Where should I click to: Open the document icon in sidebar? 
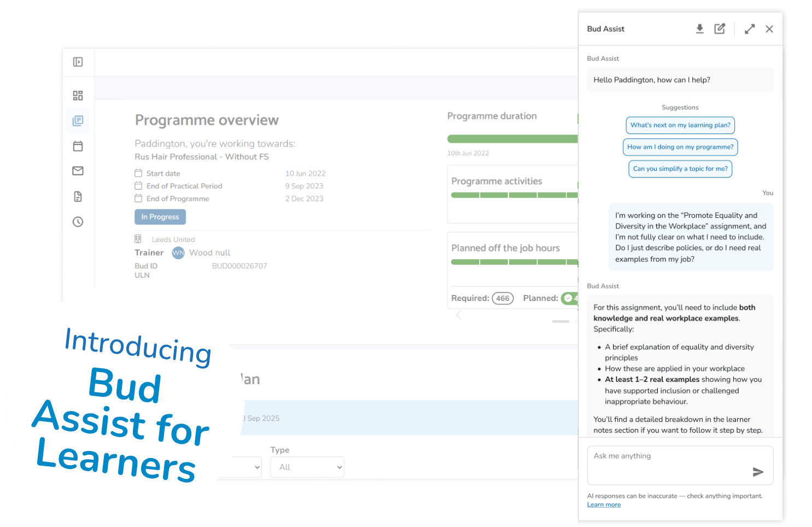[x=78, y=196]
